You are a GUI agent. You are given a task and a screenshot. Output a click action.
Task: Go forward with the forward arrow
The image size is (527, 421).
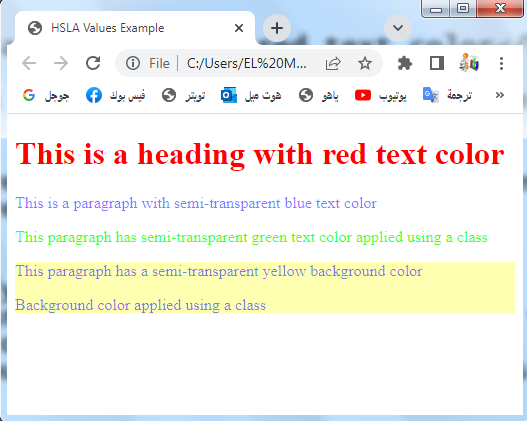[61, 63]
